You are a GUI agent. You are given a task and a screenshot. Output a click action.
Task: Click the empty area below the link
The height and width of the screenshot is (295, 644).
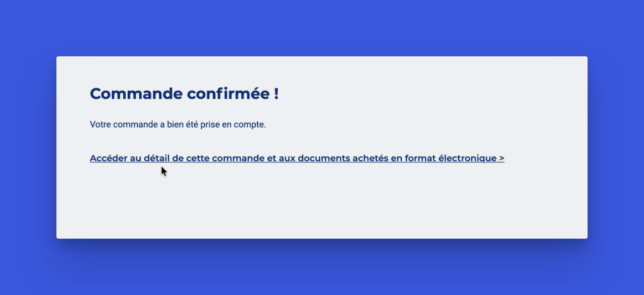tap(321, 204)
